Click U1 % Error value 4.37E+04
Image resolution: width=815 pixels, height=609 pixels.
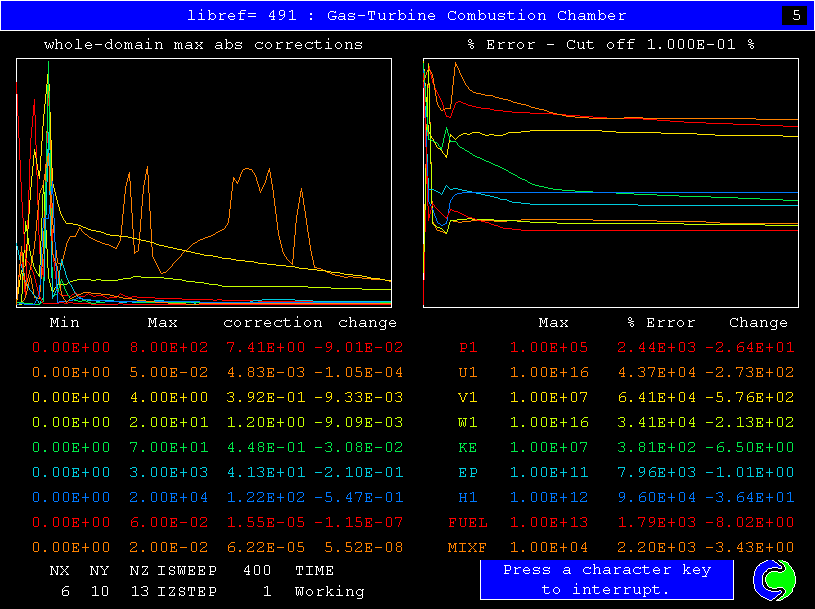(656, 373)
